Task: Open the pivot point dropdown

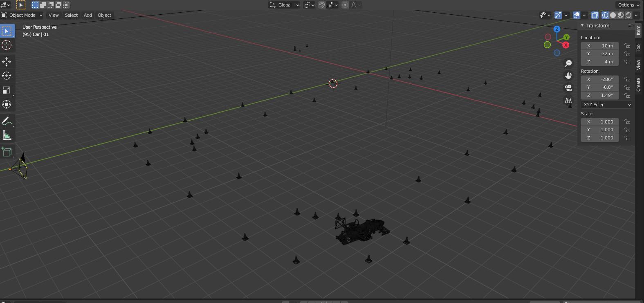Action: coord(309,5)
